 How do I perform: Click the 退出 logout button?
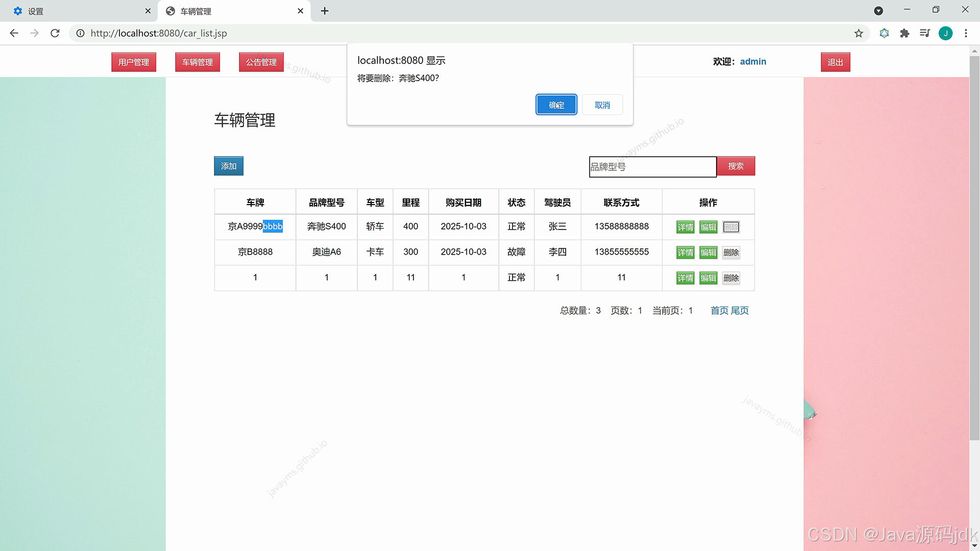click(x=836, y=62)
